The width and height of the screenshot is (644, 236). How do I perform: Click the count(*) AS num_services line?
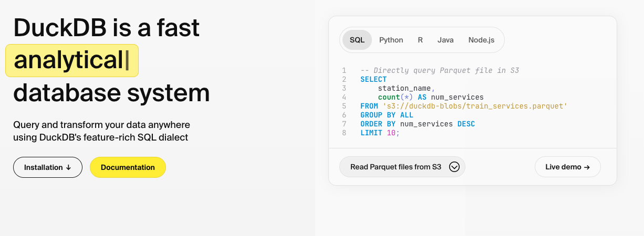[430, 97]
